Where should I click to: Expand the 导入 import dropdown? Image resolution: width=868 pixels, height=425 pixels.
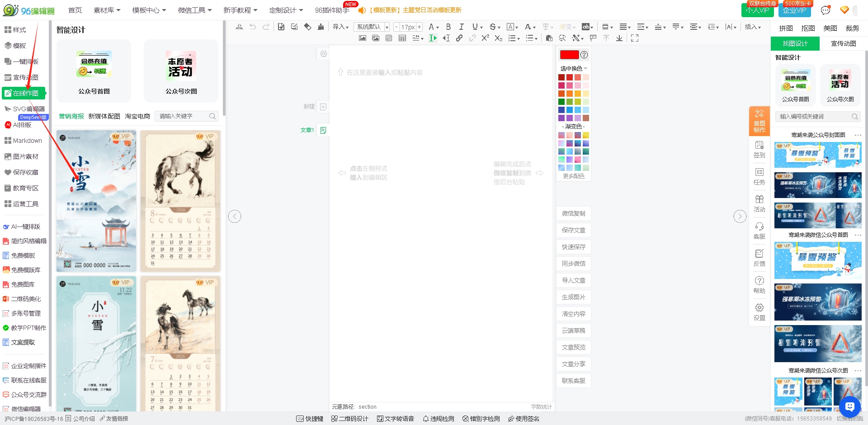(x=340, y=27)
